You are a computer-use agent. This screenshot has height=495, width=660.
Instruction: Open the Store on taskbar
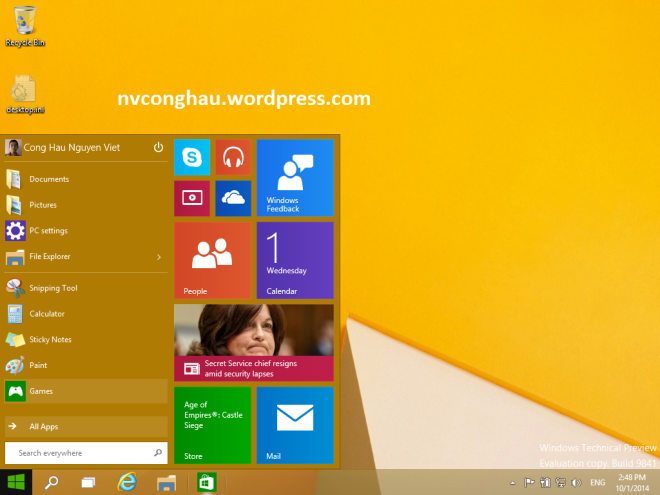[x=206, y=482]
